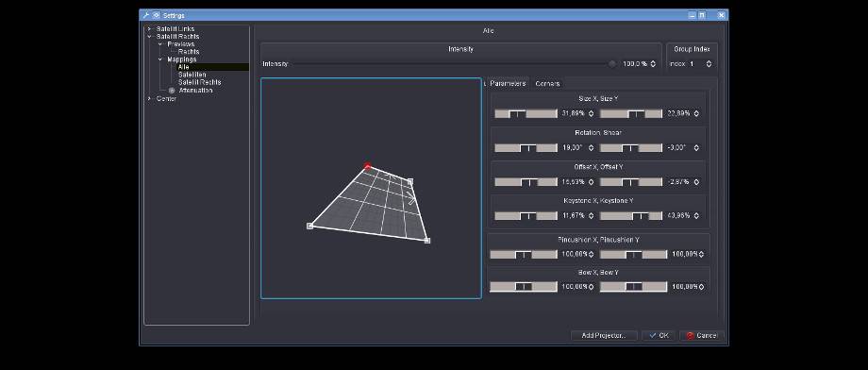Open the Attenuation tree entry
Image resolution: width=868 pixels, height=370 pixels.
pyautogui.click(x=195, y=91)
